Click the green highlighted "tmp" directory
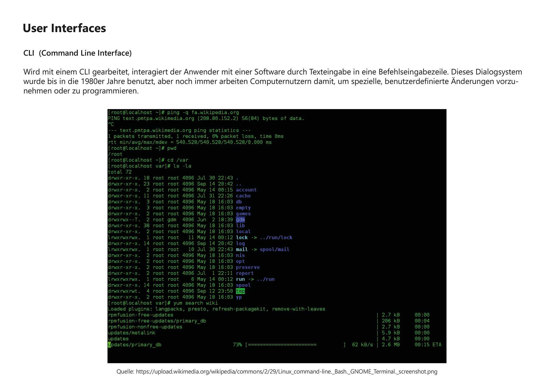The width and height of the screenshot is (554, 392). click(240, 291)
